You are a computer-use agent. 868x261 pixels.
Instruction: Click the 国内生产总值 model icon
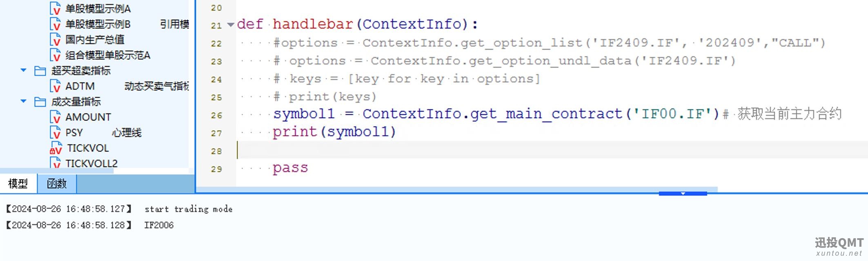[55, 40]
